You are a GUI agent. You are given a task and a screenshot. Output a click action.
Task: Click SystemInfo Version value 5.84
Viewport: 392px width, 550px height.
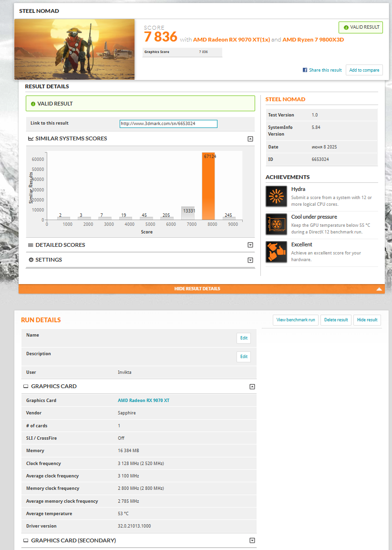pyautogui.click(x=316, y=127)
